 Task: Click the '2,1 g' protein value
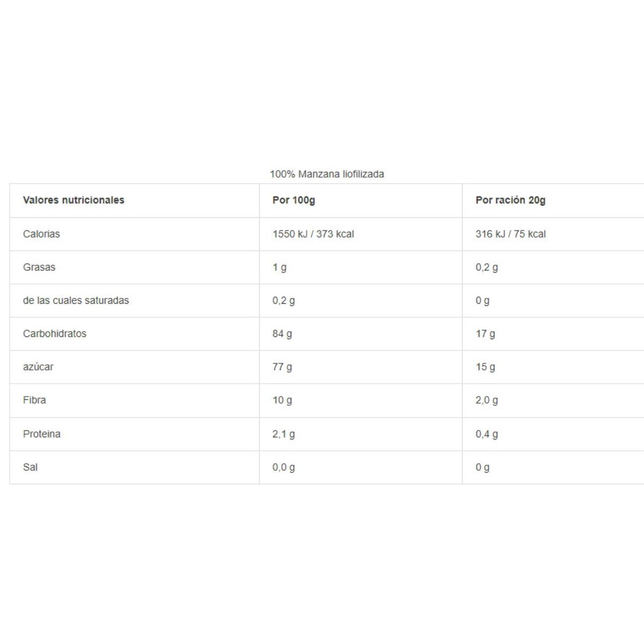click(x=283, y=434)
